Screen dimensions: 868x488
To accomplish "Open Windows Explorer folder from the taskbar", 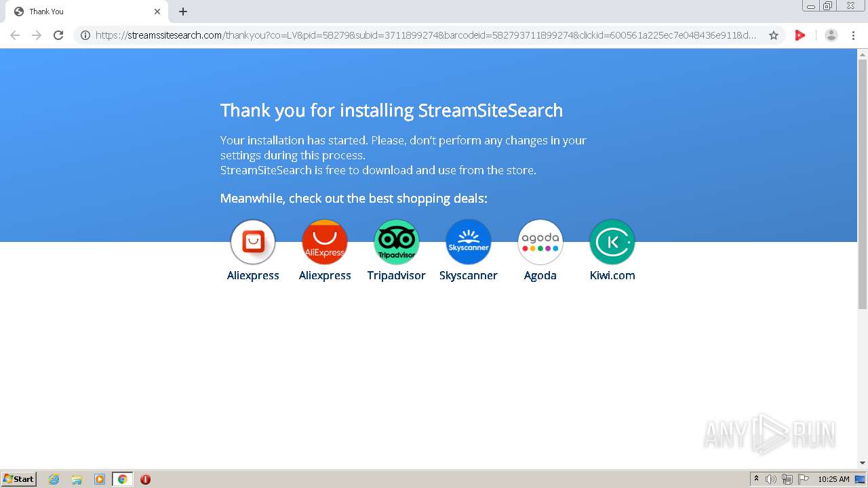I will 77,479.
